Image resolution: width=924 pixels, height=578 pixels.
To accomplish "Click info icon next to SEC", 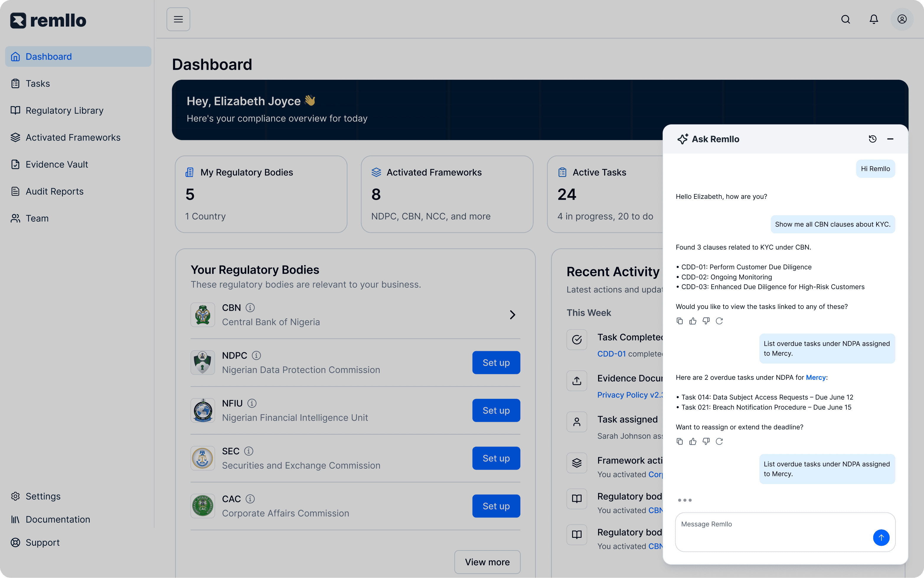I will pos(249,451).
